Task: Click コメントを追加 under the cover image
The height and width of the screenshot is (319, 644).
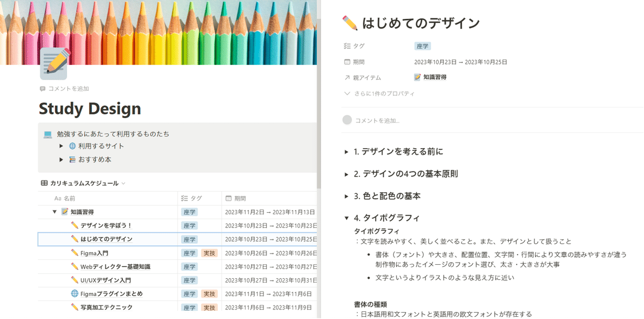Action: [x=64, y=89]
